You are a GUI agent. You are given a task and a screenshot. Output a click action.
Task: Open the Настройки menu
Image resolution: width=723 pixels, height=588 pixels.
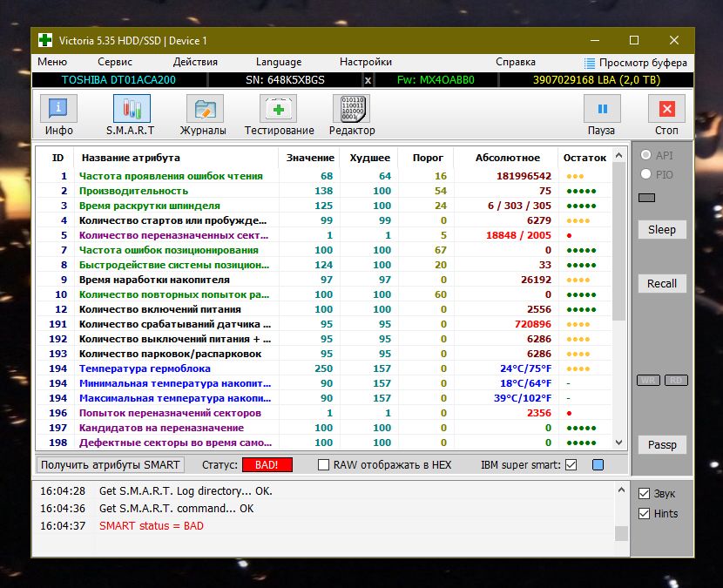click(x=366, y=62)
